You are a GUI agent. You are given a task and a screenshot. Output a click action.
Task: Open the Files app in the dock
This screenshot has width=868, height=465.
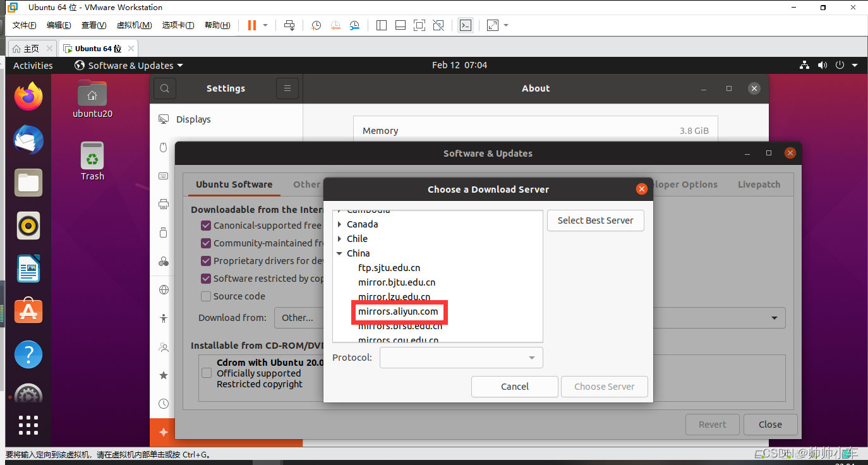point(28,183)
